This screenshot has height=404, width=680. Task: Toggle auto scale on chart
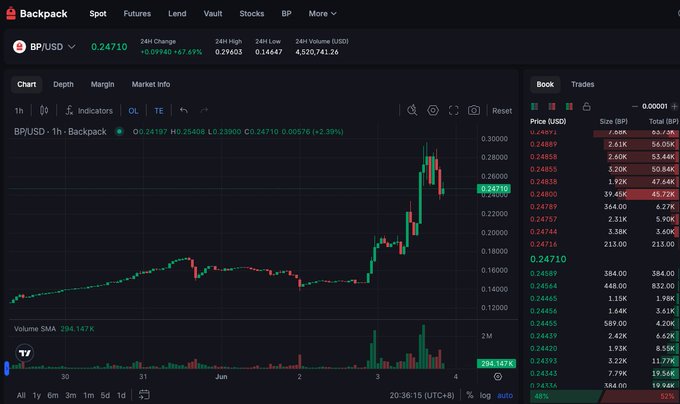(505, 395)
